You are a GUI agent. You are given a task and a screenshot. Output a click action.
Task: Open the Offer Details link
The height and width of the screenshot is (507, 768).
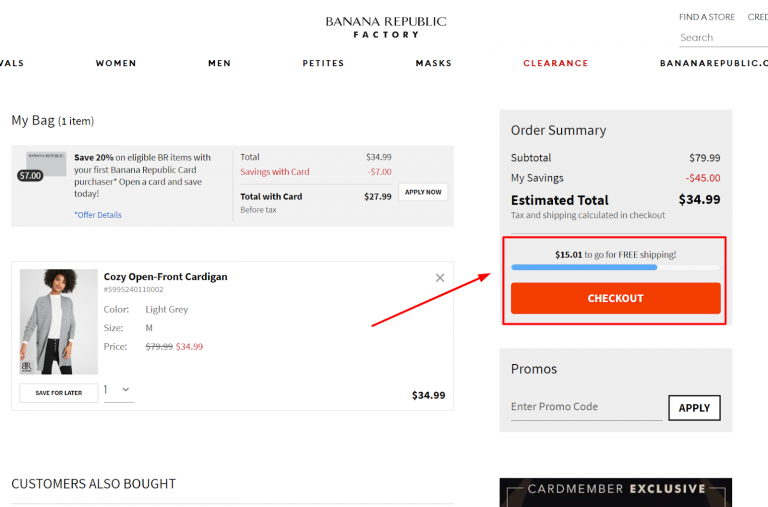pos(98,215)
